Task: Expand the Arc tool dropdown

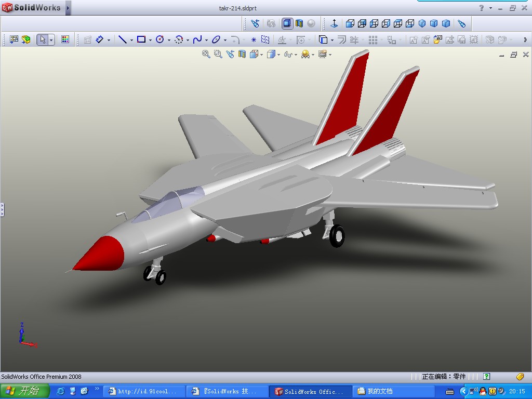Action: [188, 41]
